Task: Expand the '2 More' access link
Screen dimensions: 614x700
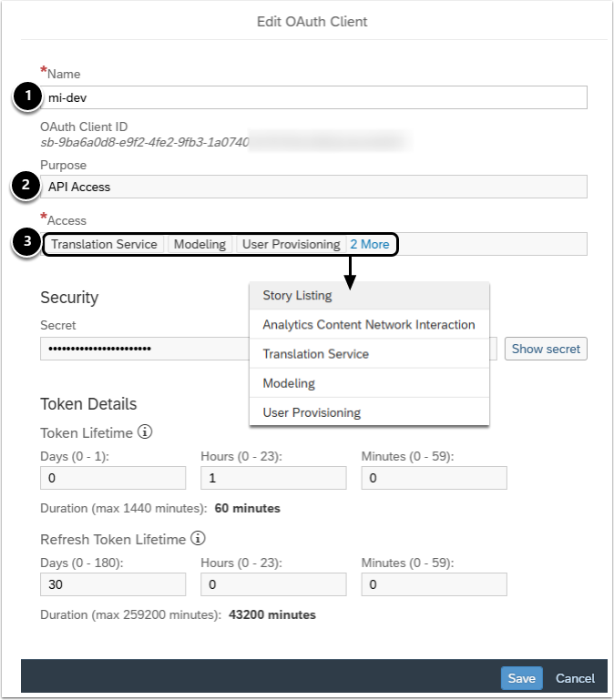Action: point(369,244)
